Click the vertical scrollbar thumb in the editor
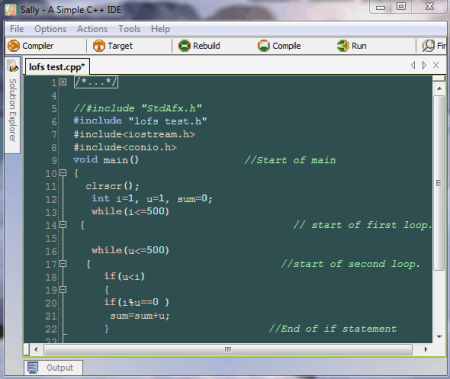The height and width of the screenshot is (379, 450). coord(439,183)
